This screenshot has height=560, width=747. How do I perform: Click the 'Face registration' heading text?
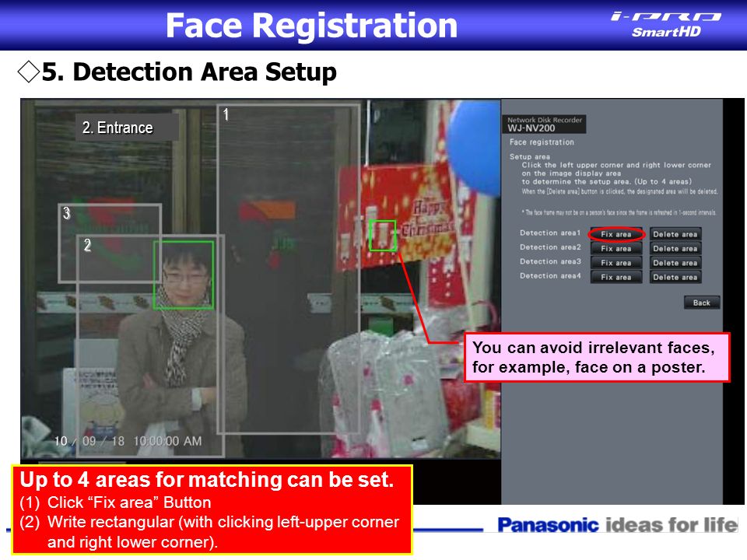click(x=542, y=142)
